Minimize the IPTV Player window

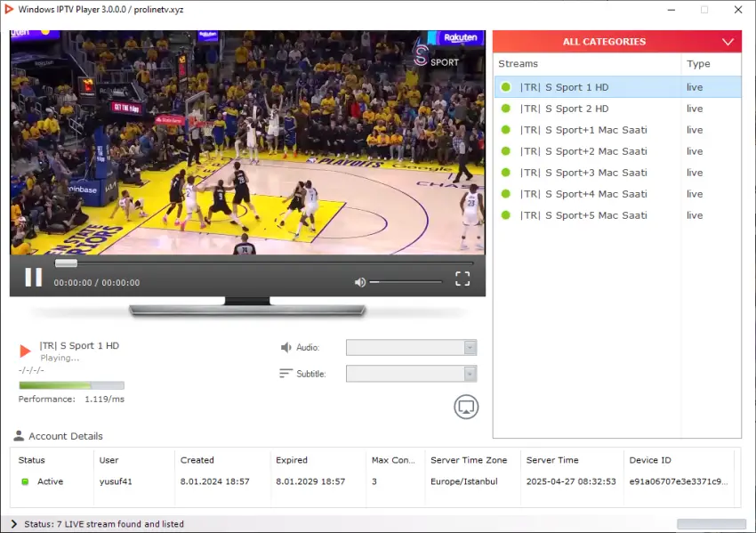point(672,10)
